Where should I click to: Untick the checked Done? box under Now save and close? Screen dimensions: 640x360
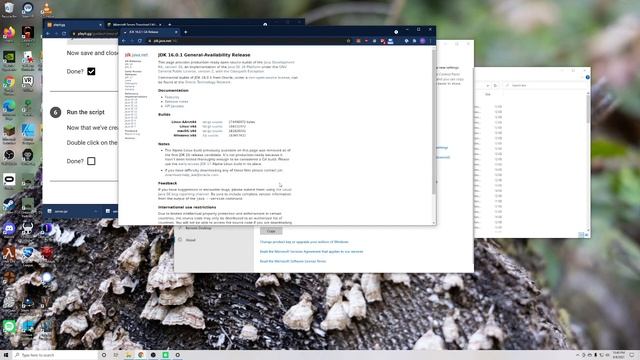[x=91, y=71]
